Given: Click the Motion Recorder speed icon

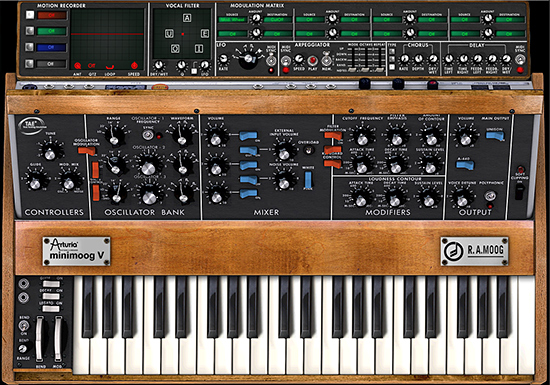Looking at the screenshot, I should (x=134, y=66).
